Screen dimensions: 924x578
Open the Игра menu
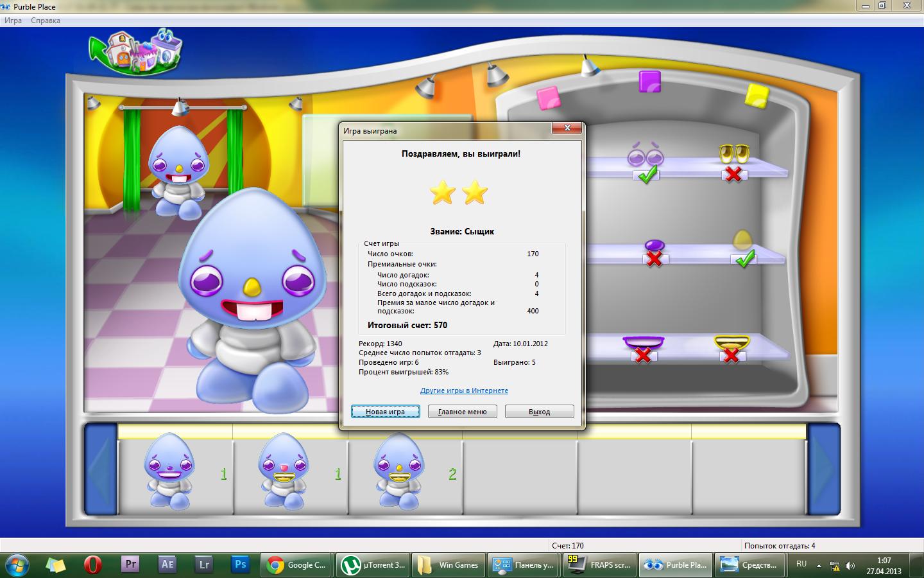(13, 20)
